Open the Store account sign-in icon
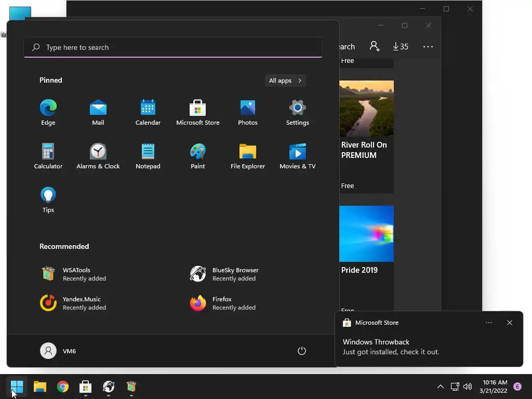Screen dimensions: 532x399 [x=375, y=46]
